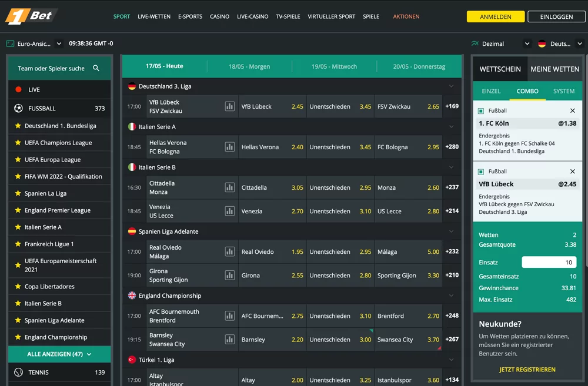The width and height of the screenshot is (588, 386).
Task: Open statistics icon for Cittadella vs Monza
Action: [x=229, y=187]
